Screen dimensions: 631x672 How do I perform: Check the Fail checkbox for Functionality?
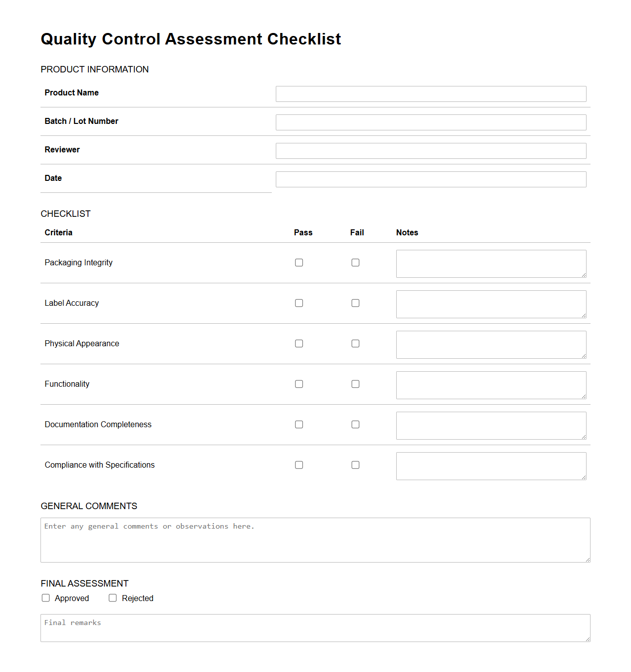click(x=355, y=384)
